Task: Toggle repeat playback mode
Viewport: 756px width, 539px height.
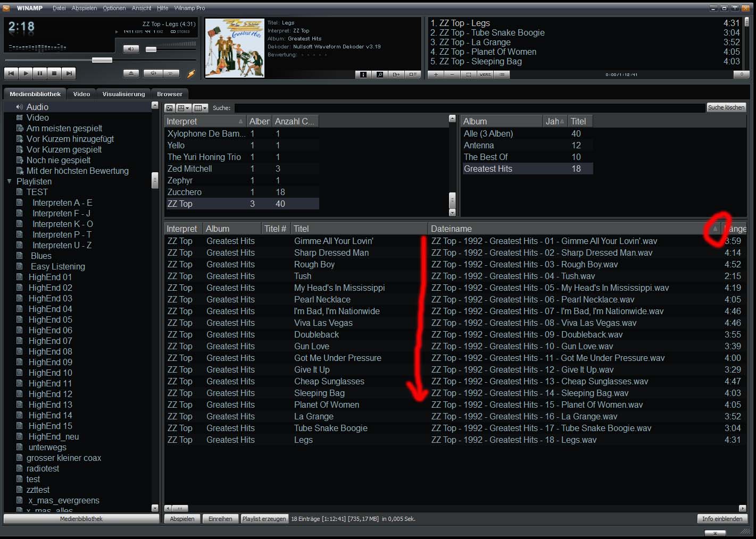Action: pos(171,73)
